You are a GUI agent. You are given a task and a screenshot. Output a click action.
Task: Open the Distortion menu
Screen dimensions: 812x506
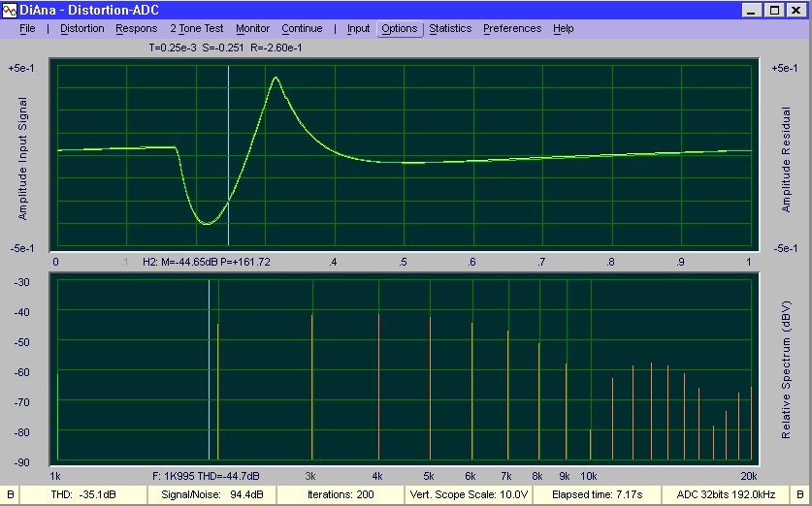tap(82, 28)
